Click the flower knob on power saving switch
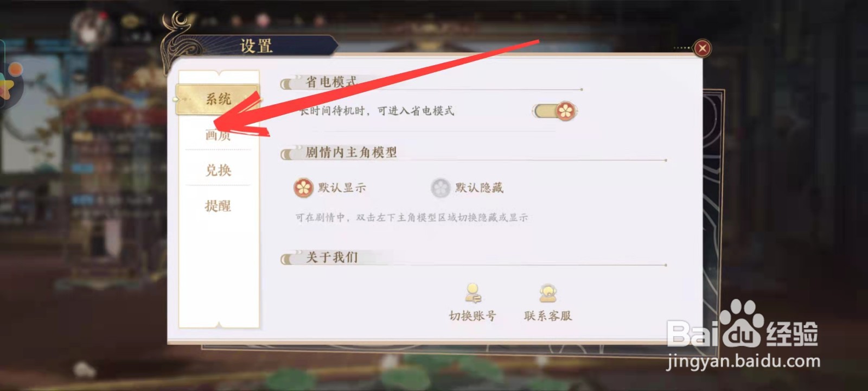 point(566,111)
